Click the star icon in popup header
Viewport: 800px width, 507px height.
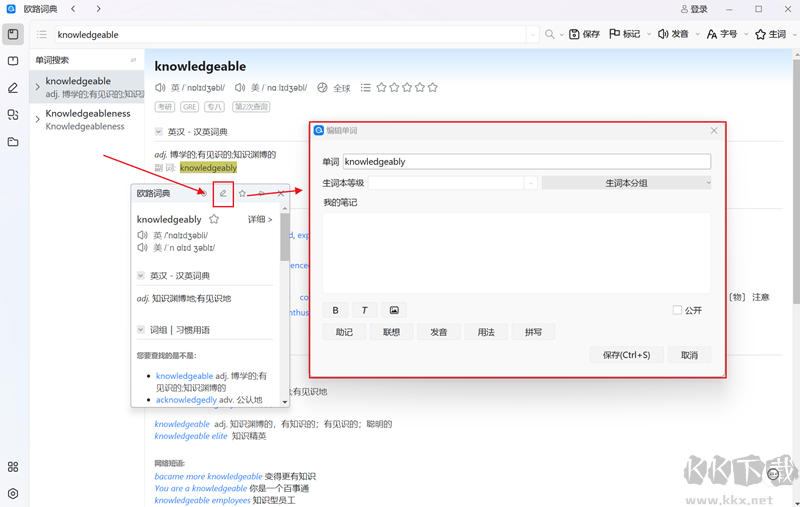[242, 193]
